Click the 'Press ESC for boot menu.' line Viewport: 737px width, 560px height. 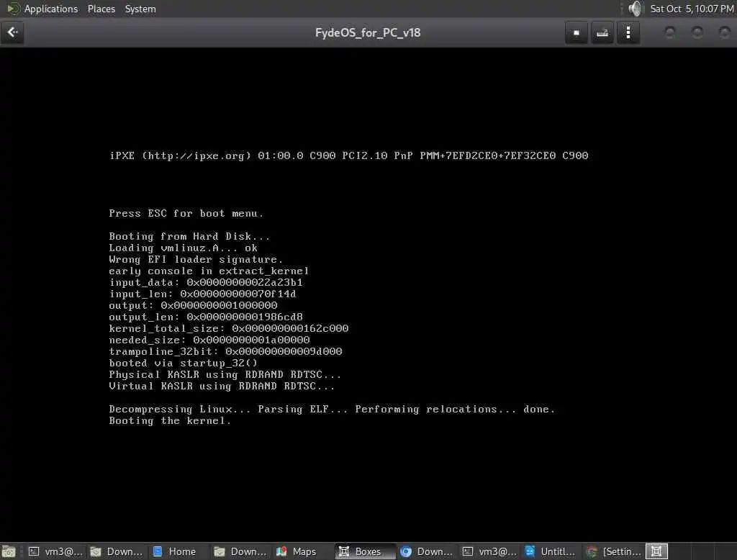pyautogui.click(x=186, y=214)
